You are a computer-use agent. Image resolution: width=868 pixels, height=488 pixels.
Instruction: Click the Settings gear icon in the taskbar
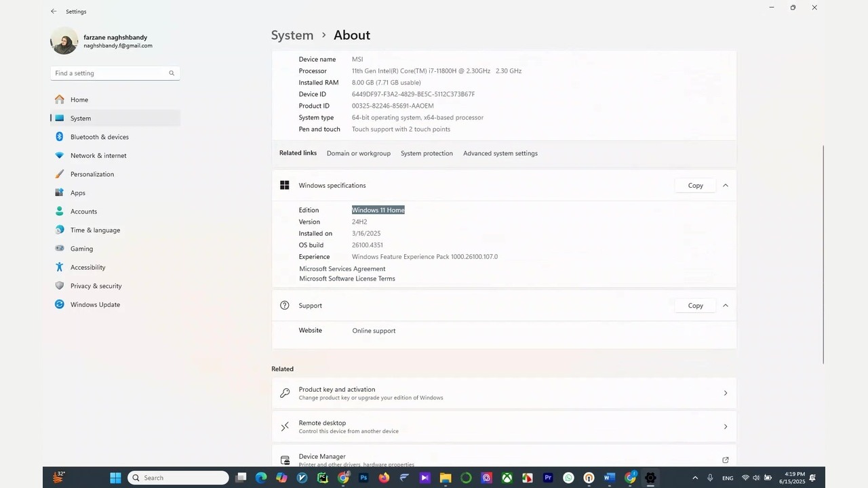click(x=650, y=478)
